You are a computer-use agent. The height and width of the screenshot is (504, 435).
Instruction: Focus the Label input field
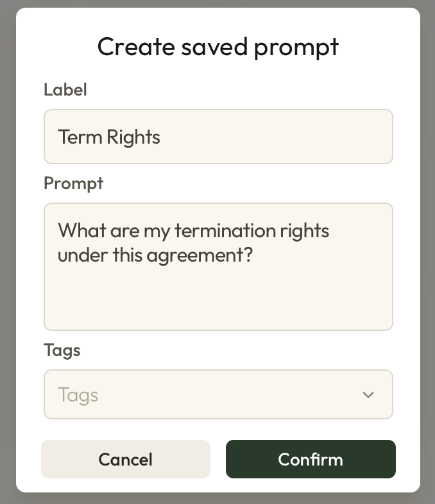pyautogui.click(x=218, y=137)
